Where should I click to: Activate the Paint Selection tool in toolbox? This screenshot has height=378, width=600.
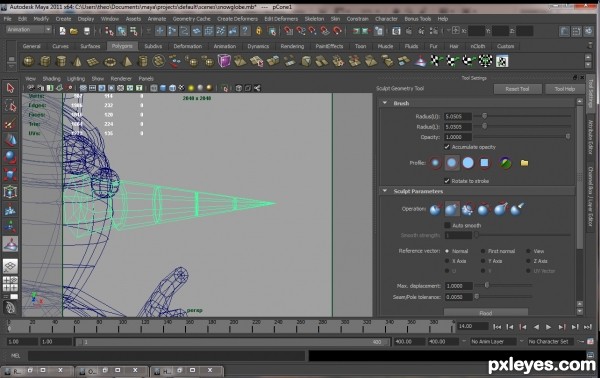(10, 123)
